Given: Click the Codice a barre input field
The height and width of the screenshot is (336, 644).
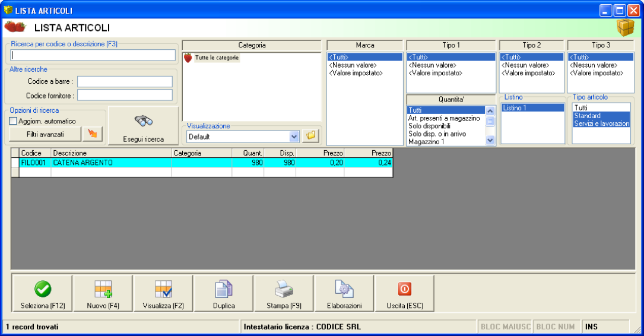Looking at the screenshot, I should point(125,81).
